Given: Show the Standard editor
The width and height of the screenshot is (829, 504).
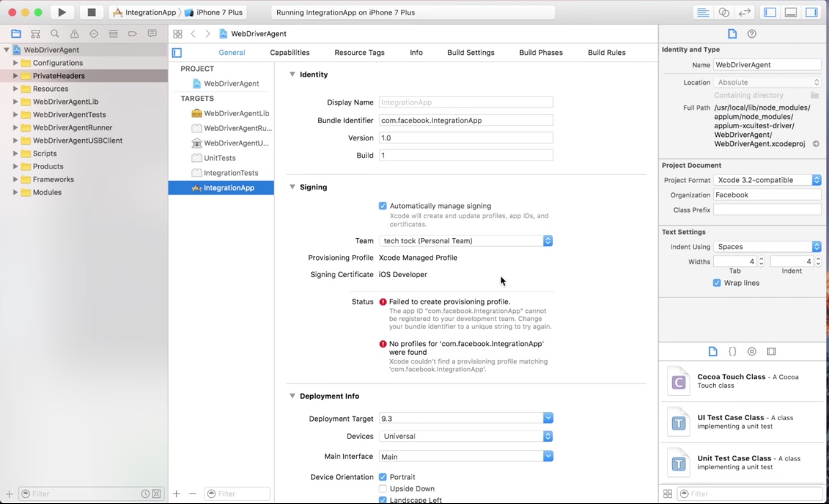Looking at the screenshot, I should [703, 12].
